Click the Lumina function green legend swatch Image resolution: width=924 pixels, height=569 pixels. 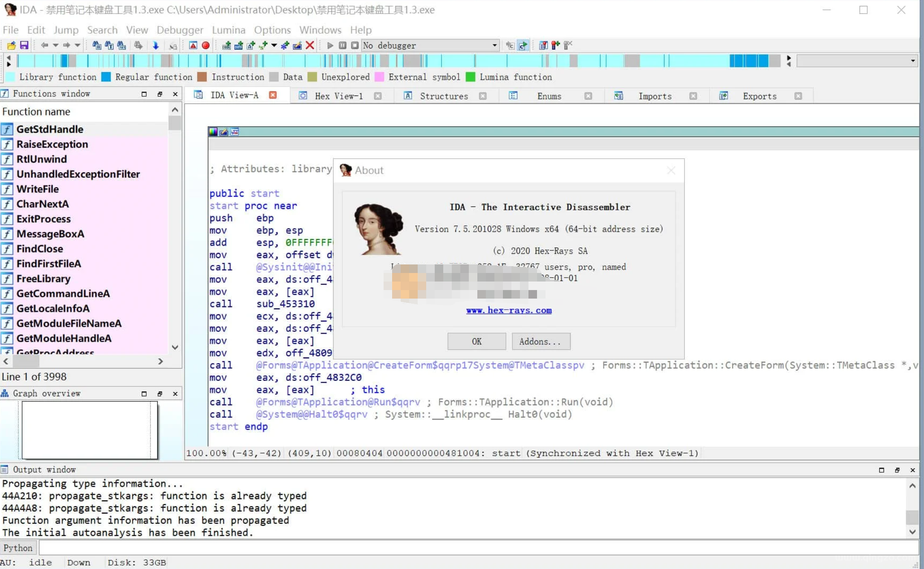tap(471, 77)
